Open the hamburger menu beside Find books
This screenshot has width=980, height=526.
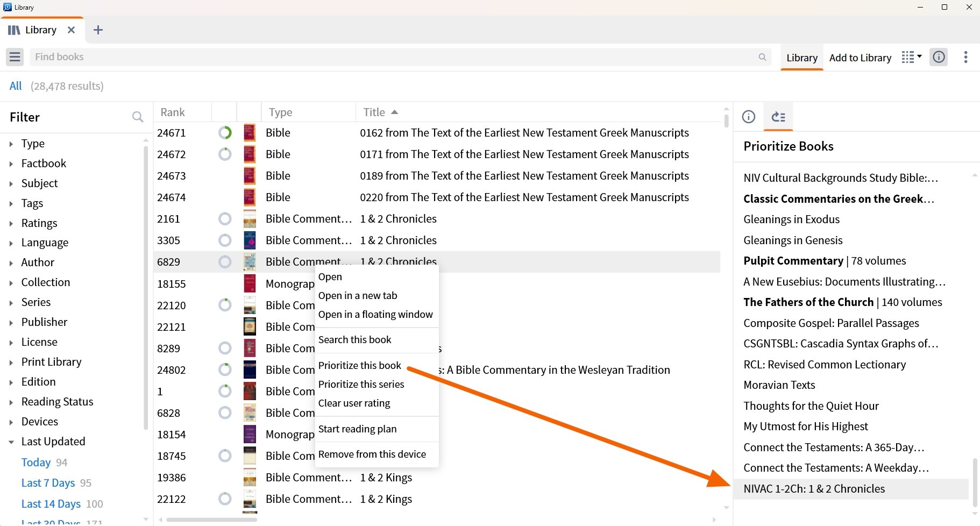point(15,57)
